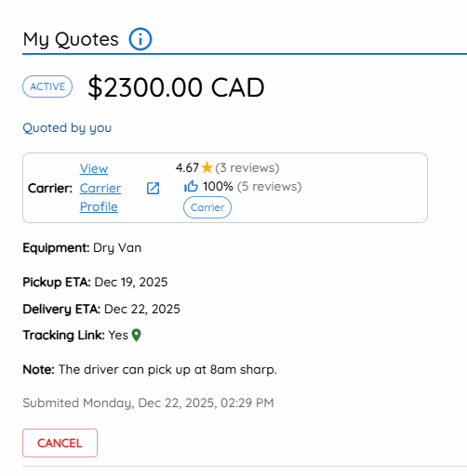Cancel the active quote

click(60, 443)
